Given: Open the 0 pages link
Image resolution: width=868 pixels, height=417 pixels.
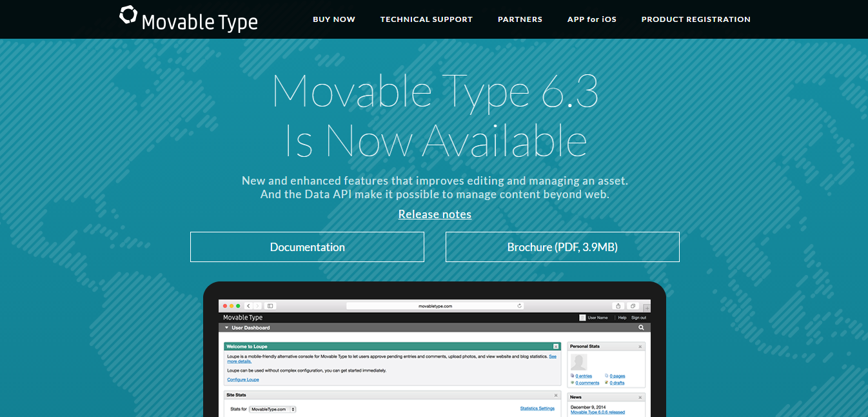Looking at the screenshot, I should tap(617, 376).
